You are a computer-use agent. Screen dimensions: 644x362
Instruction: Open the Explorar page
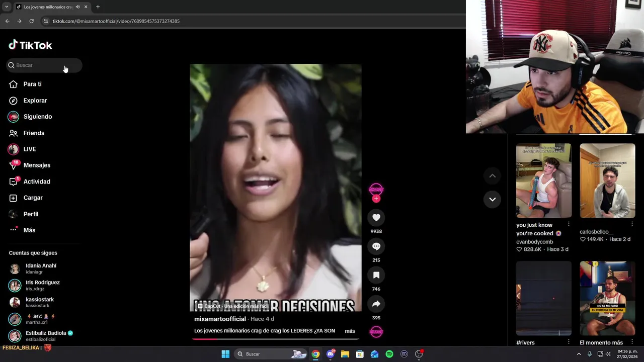pos(28,101)
